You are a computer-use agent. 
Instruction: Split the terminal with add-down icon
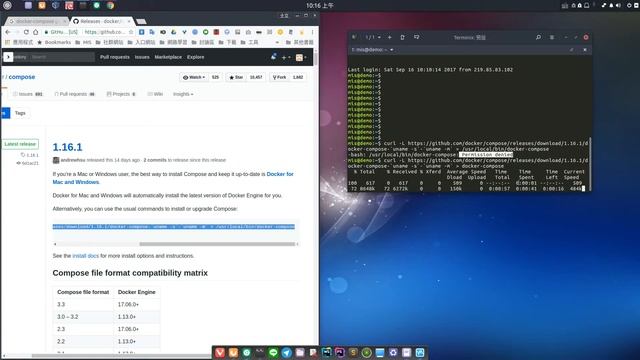tap(416, 37)
